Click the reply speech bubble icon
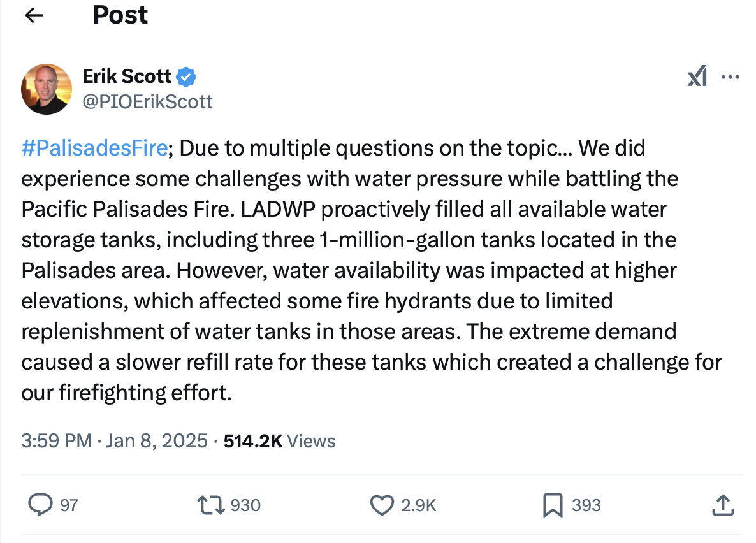The image size is (756, 543). (41, 505)
